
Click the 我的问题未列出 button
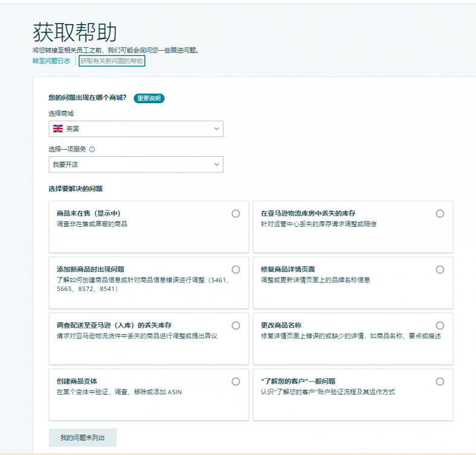click(83, 437)
